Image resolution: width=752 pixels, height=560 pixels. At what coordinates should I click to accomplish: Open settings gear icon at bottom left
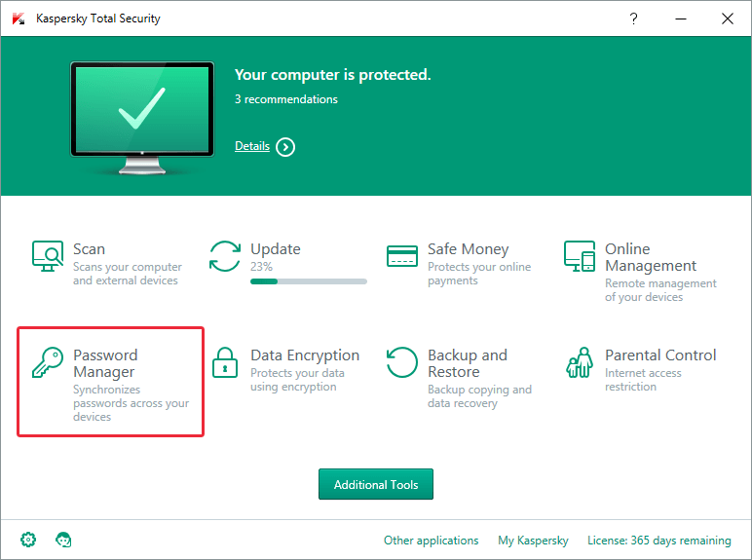(29, 540)
